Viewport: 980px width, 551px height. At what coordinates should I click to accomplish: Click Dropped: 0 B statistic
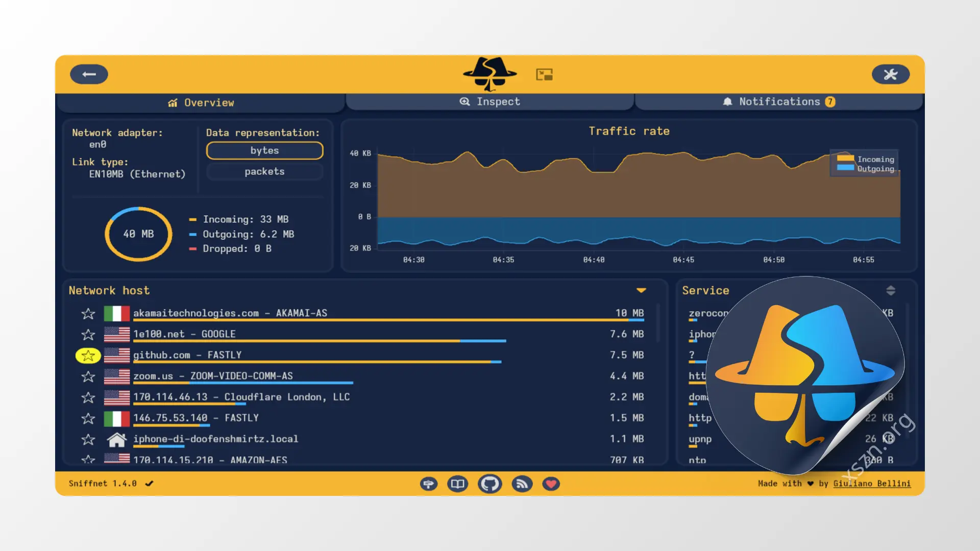pyautogui.click(x=237, y=248)
